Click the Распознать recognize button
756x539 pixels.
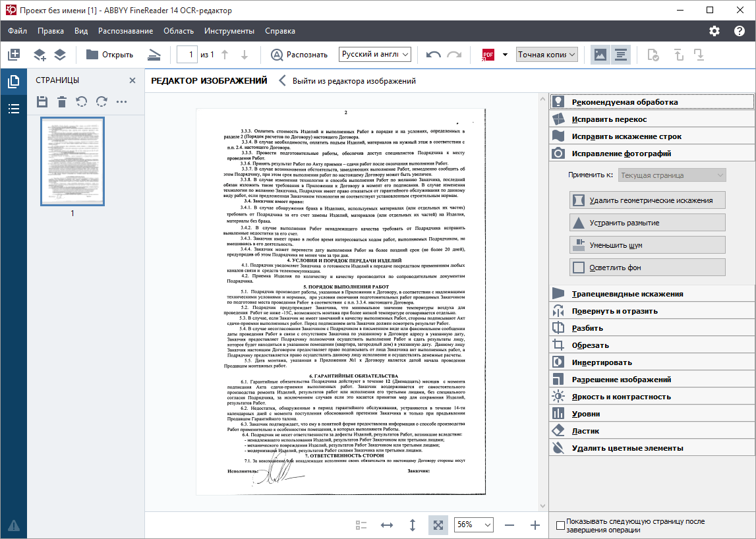[x=299, y=55]
